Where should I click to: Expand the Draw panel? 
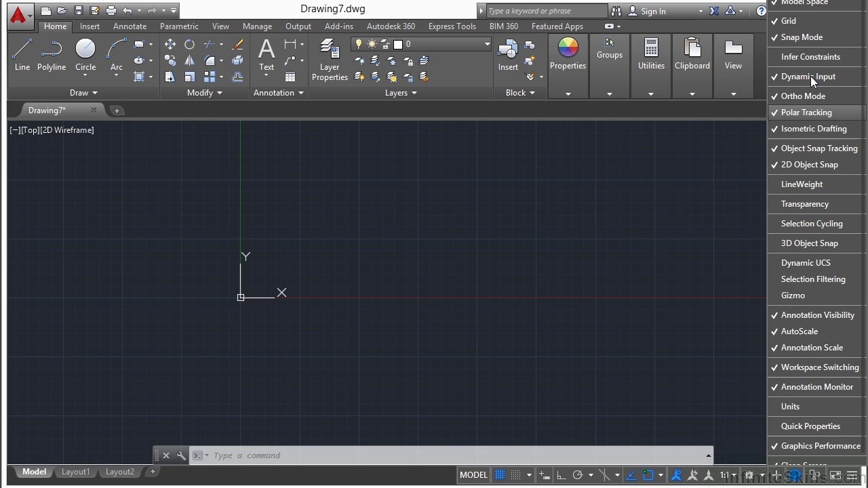pos(84,93)
